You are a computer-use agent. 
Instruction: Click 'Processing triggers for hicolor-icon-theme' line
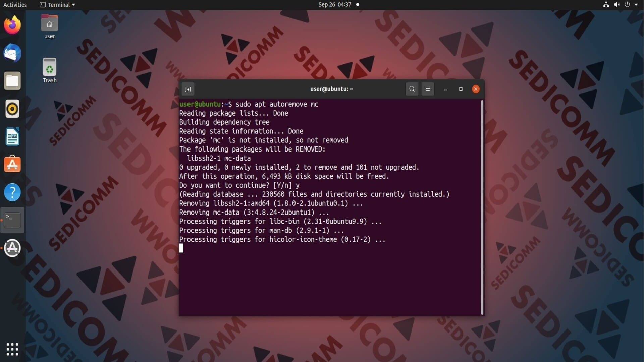click(x=282, y=240)
